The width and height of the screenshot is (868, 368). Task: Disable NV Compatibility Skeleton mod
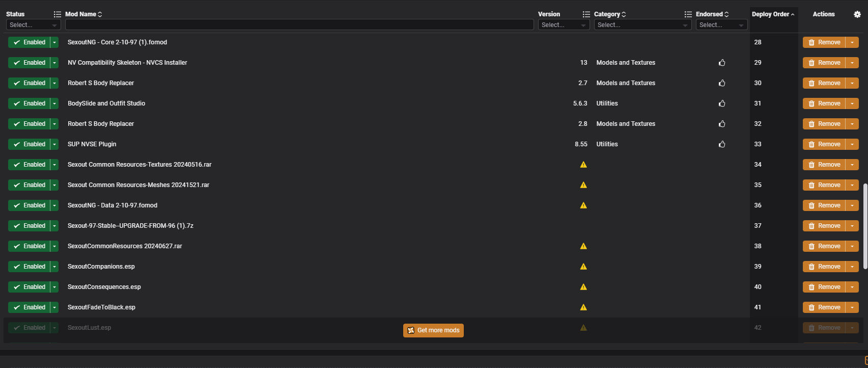click(29, 63)
